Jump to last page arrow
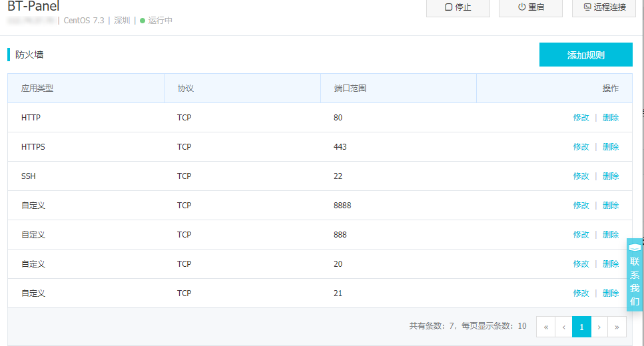The width and height of the screenshot is (644, 346). pos(617,327)
